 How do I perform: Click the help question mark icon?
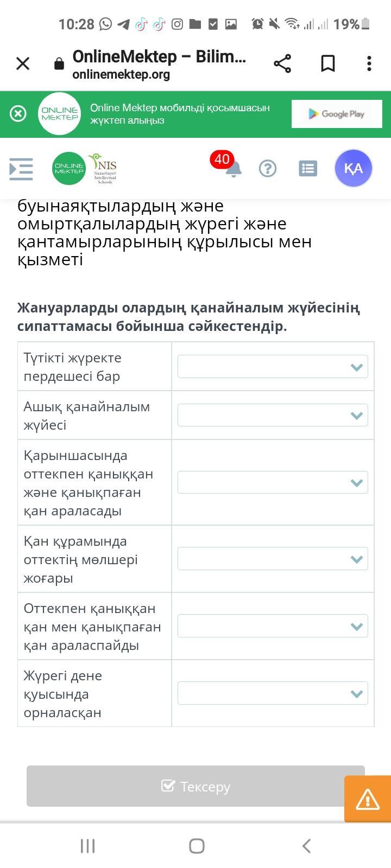point(268,169)
